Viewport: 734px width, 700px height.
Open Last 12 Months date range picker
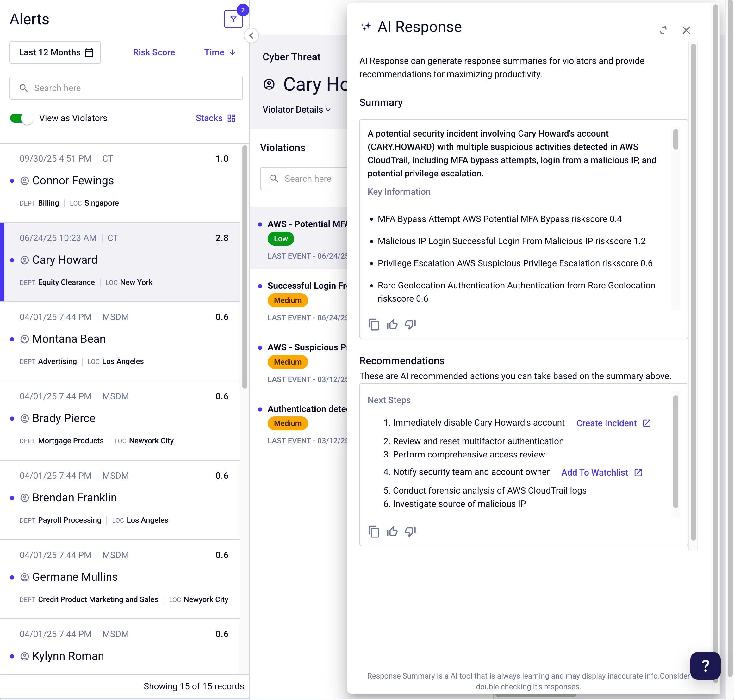click(x=55, y=52)
